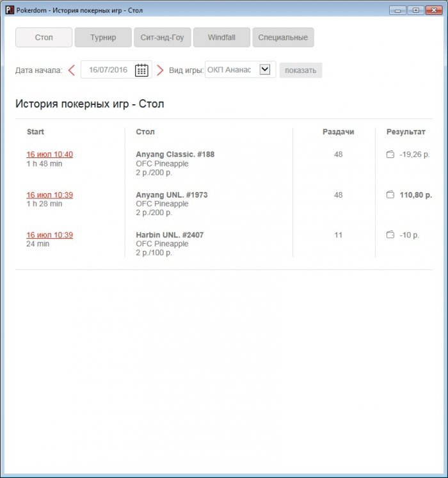Click duration text 1 h 28 min
Image resolution: width=448 pixels, height=478 pixels.
[44, 203]
